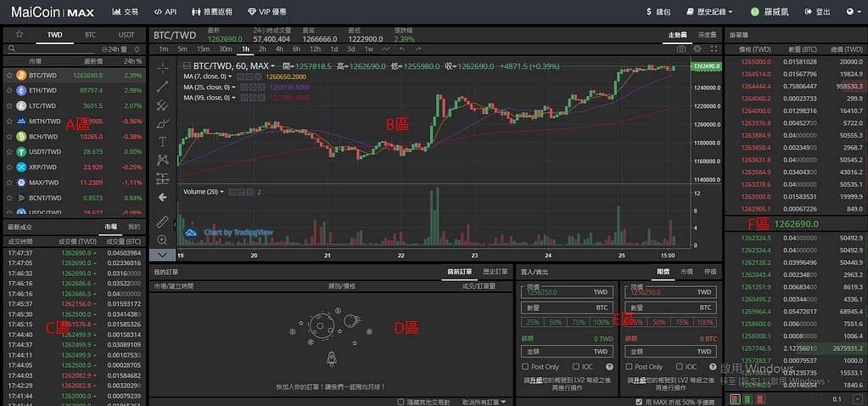
Task: Switch to the 深度圖 depth chart tab
Action: tap(707, 34)
